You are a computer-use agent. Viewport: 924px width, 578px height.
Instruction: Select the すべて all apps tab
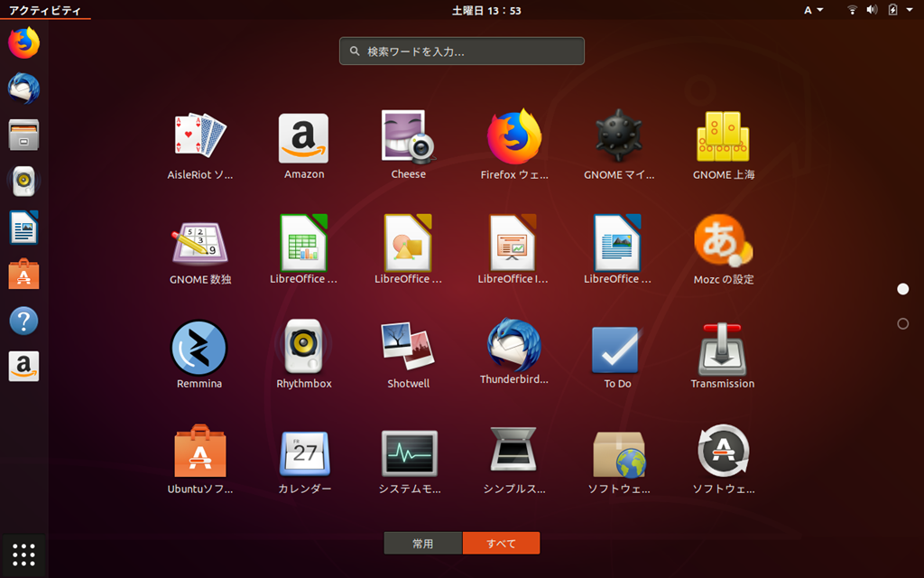pyautogui.click(x=501, y=543)
